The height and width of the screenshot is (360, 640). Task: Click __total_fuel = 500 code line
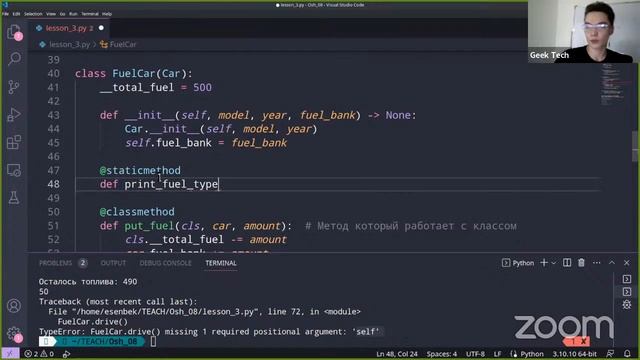pos(156,87)
